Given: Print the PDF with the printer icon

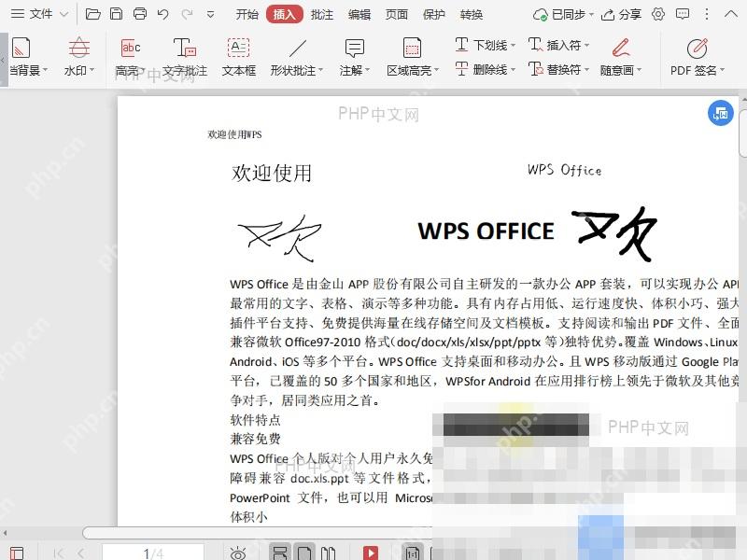Looking at the screenshot, I should tap(139, 14).
